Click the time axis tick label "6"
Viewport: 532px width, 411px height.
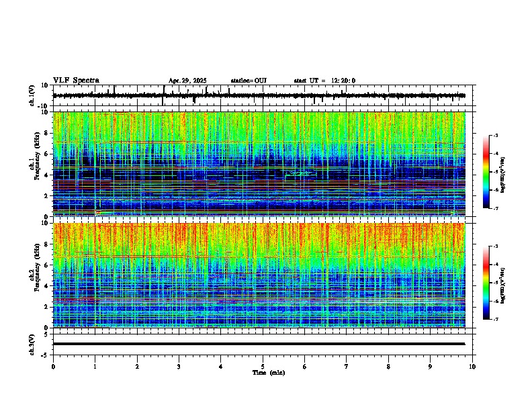[304, 367]
